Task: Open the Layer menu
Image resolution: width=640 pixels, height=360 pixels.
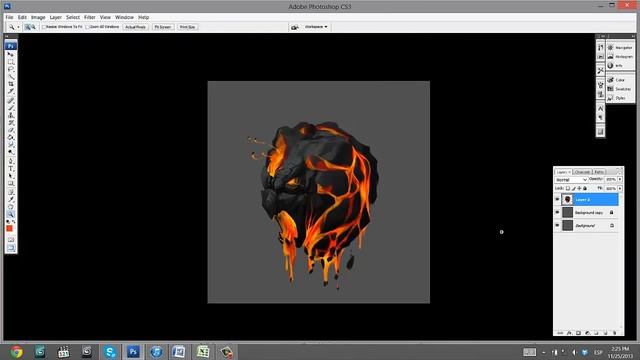Action: tap(56, 17)
